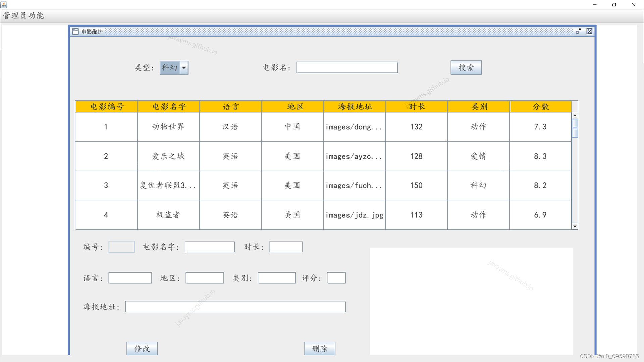This screenshot has width=644, height=362.
Task: Click the 中国 region cell
Action: [292, 127]
